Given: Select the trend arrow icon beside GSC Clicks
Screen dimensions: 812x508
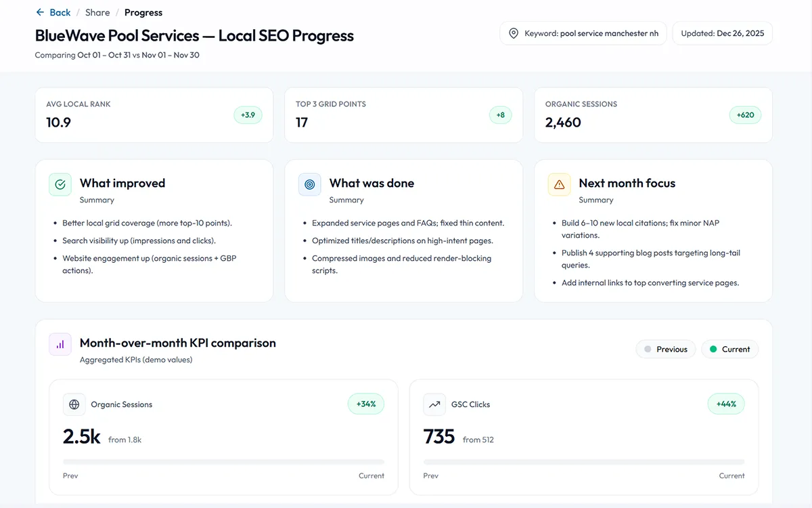Looking at the screenshot, I should tap(434, 404).
